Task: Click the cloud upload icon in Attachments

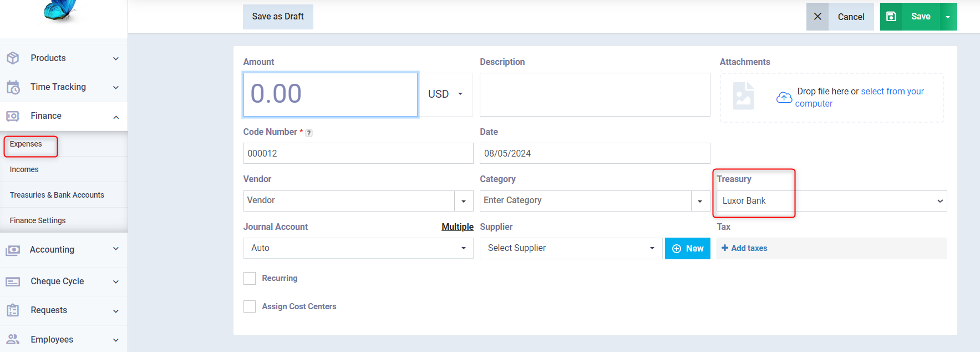Action: (784, 98)
